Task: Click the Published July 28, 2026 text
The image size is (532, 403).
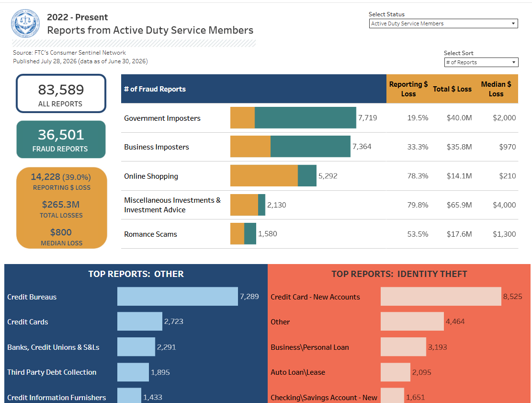Action: [80, 61]
